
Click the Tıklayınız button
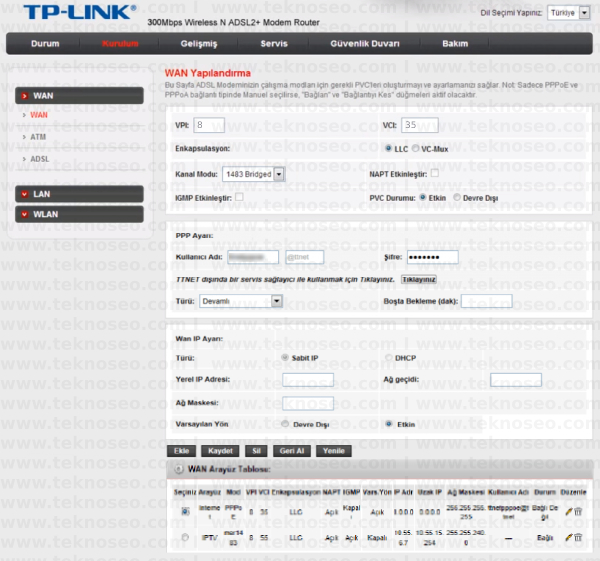tap(419, 279)
